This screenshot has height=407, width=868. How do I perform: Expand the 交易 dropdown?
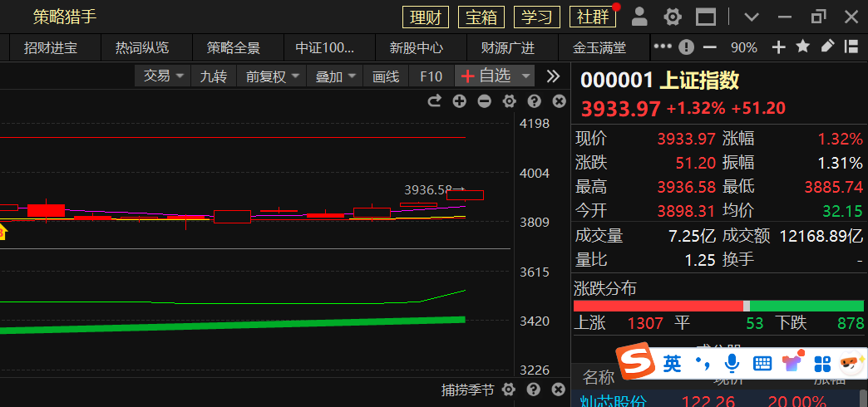164,76
